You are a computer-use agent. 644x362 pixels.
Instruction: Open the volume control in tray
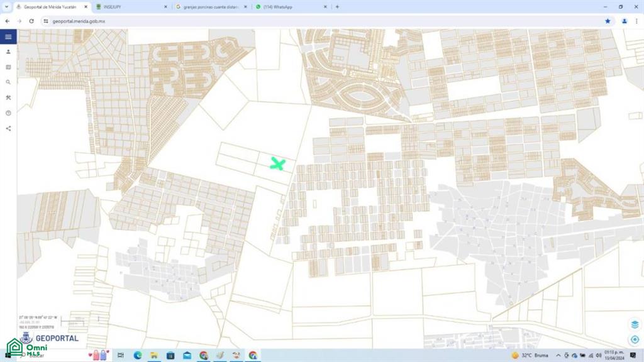pyautogui.click(x=599, y=356)
